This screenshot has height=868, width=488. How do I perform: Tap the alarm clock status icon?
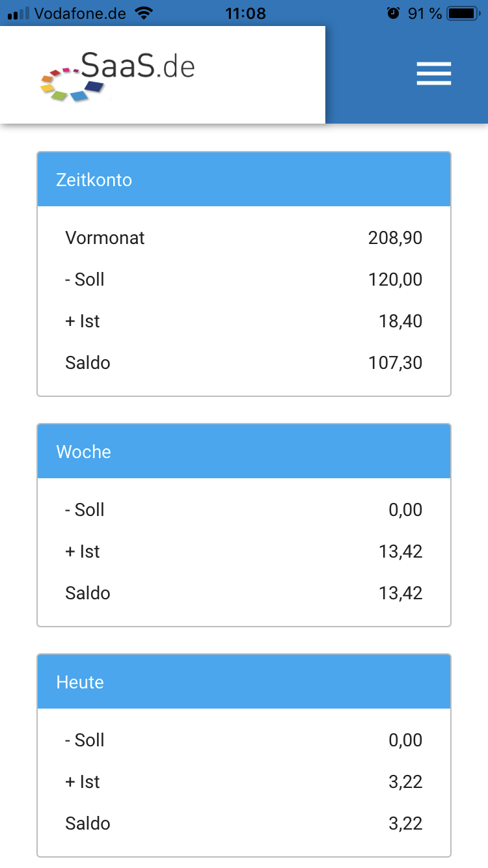click(x=393, y=13)
